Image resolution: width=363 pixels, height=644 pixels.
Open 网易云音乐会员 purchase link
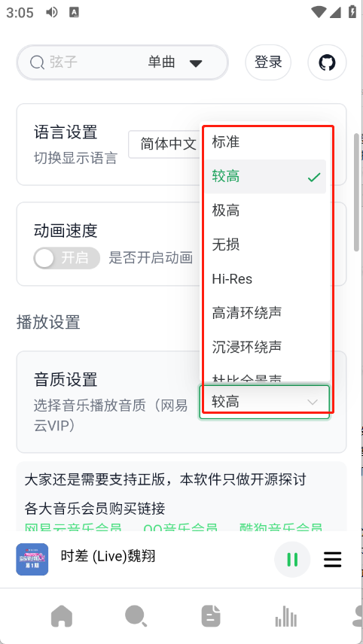[x=73, y=527]
